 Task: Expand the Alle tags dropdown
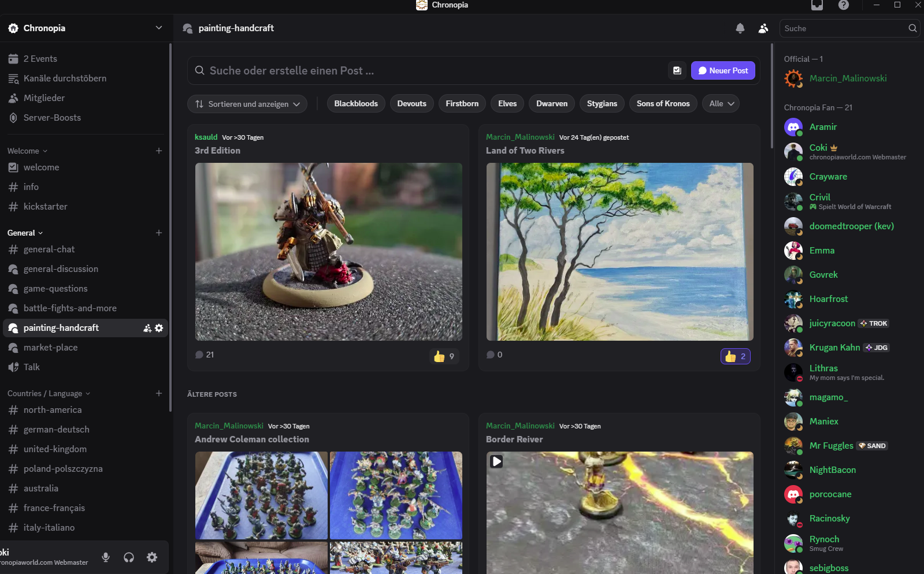pyautogui.click(x=721, y=104)
